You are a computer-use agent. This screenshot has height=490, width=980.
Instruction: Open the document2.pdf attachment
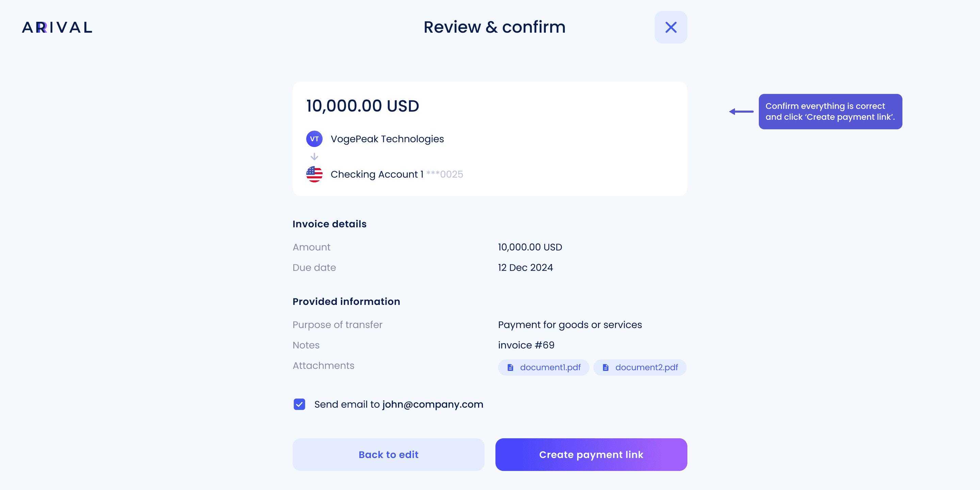[x=640, y=367]
